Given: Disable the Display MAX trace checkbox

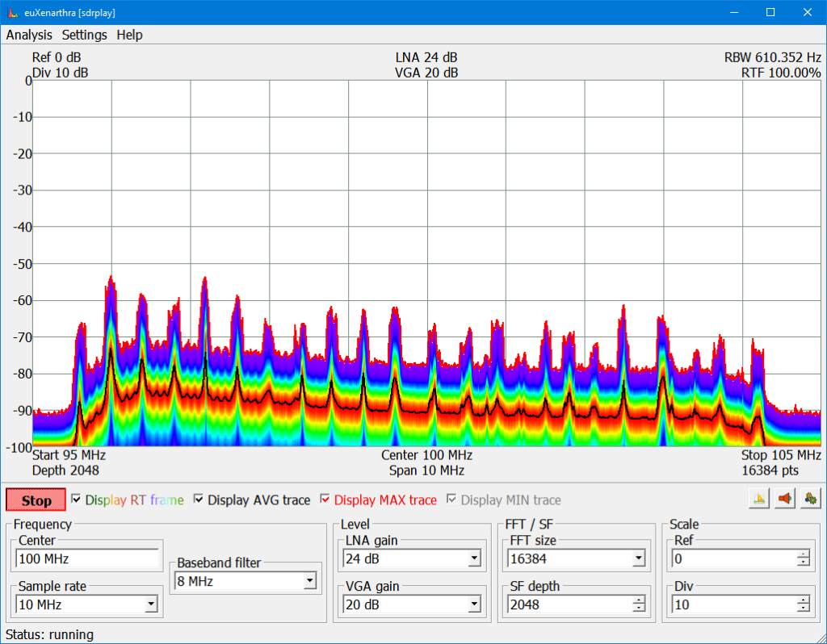Looking at the screenshot, I should 325,499.
